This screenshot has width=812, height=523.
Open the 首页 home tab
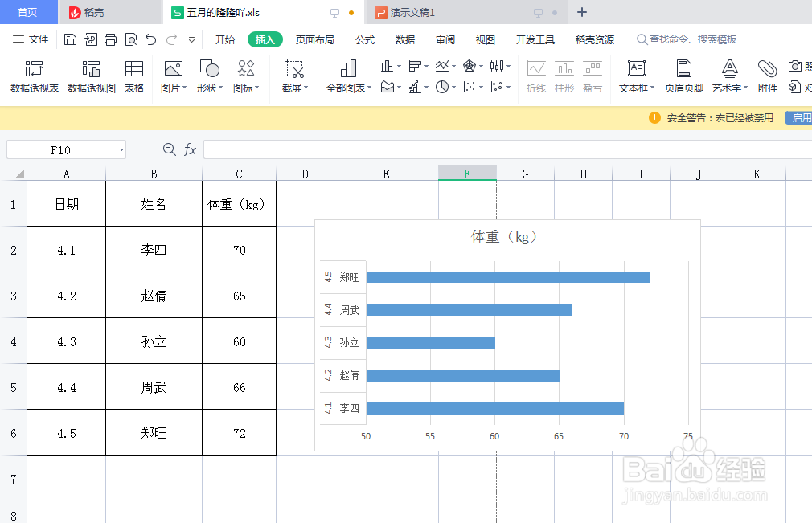pyautogui.click(x=28, y=12)
